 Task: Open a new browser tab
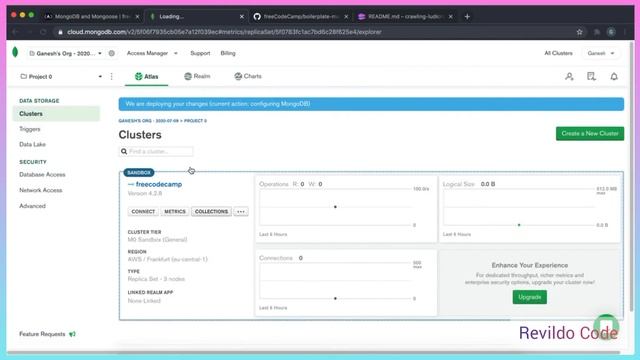467,16
